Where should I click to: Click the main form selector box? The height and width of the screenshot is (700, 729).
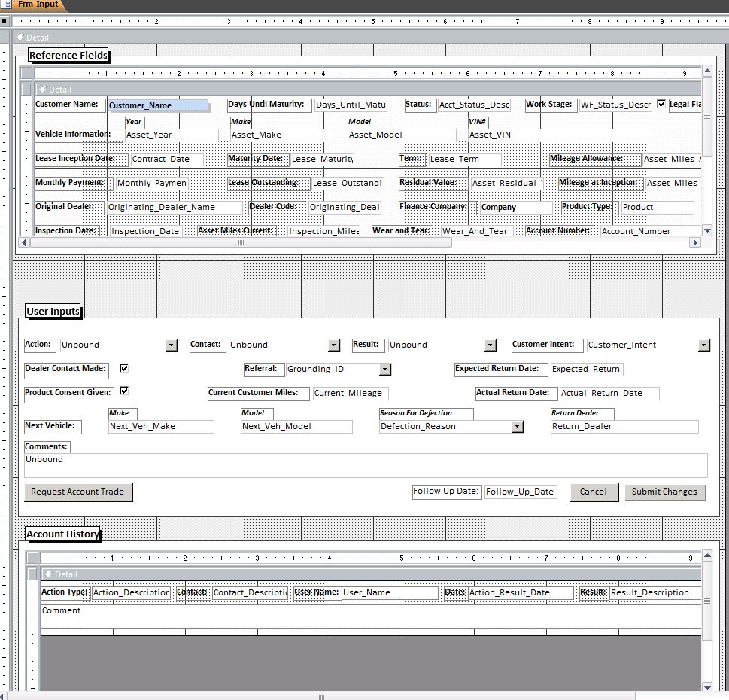click(5, 21)
